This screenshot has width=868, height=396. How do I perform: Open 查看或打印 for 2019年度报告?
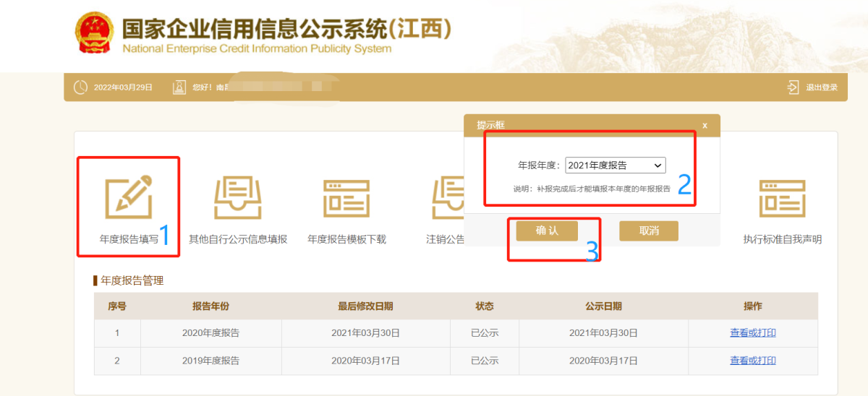pyautogui.click(x=753, y=361)
